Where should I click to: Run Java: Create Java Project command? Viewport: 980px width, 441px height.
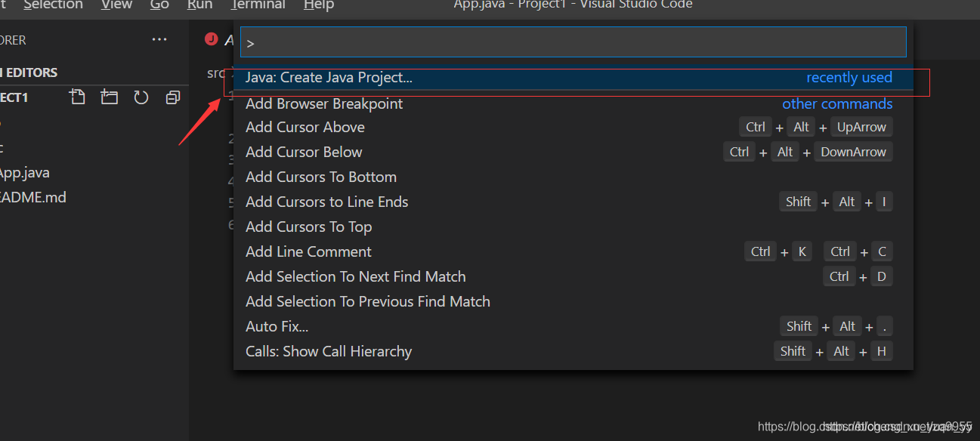(573, 78)
